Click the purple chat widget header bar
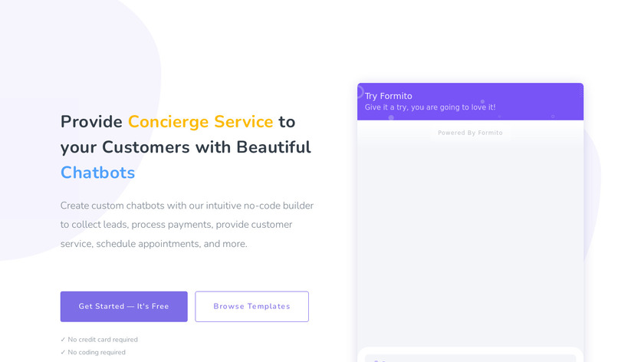Image resolution: width=644 pixels, height=362 pixels. pyautogui.click(x=529, y=100)
